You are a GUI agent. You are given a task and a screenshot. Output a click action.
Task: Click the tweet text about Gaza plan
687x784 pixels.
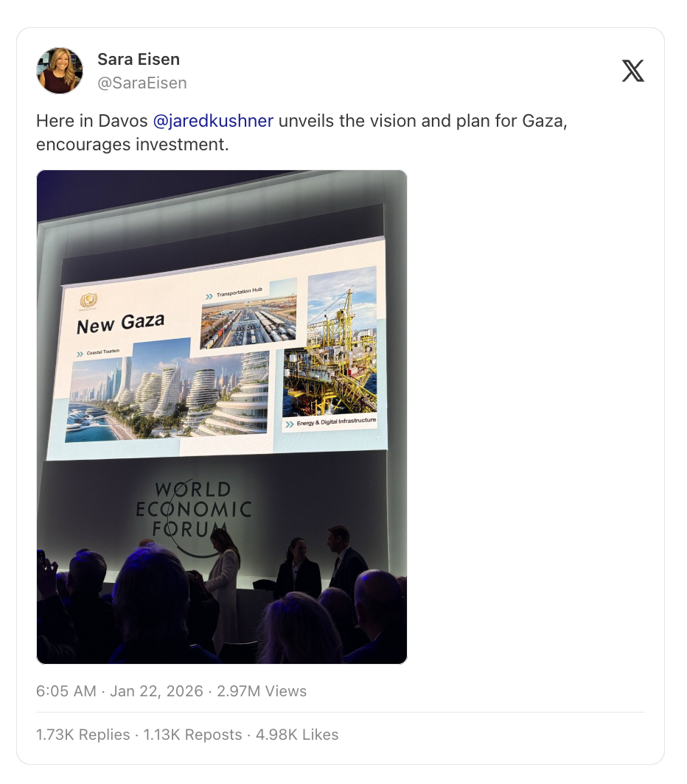[x=301, y=133]
